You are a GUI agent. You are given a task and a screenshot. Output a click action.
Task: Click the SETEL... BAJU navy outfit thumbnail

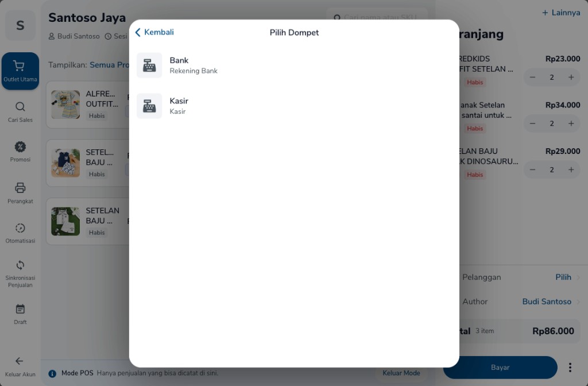[65, 163]
